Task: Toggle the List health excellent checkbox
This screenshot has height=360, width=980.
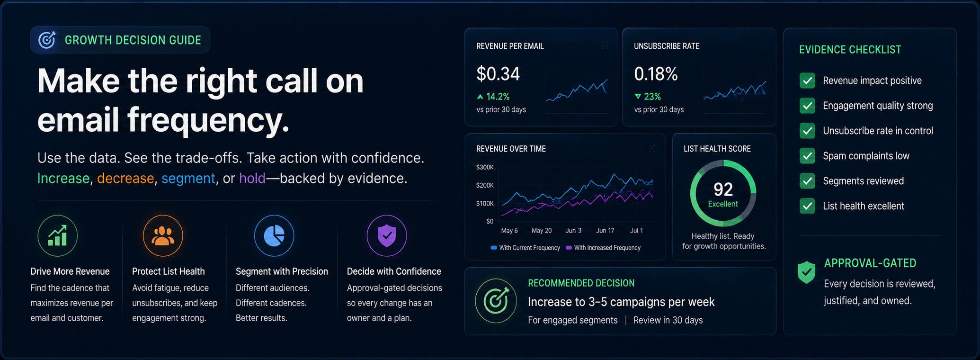Action: click(x=807, y=206)
